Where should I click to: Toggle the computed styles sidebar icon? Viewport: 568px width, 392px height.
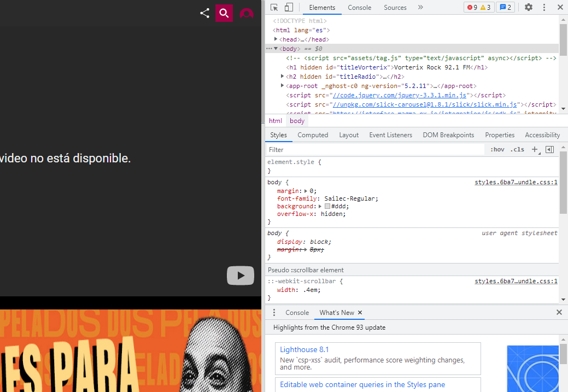pyautogui.click(x=549, y=149)
